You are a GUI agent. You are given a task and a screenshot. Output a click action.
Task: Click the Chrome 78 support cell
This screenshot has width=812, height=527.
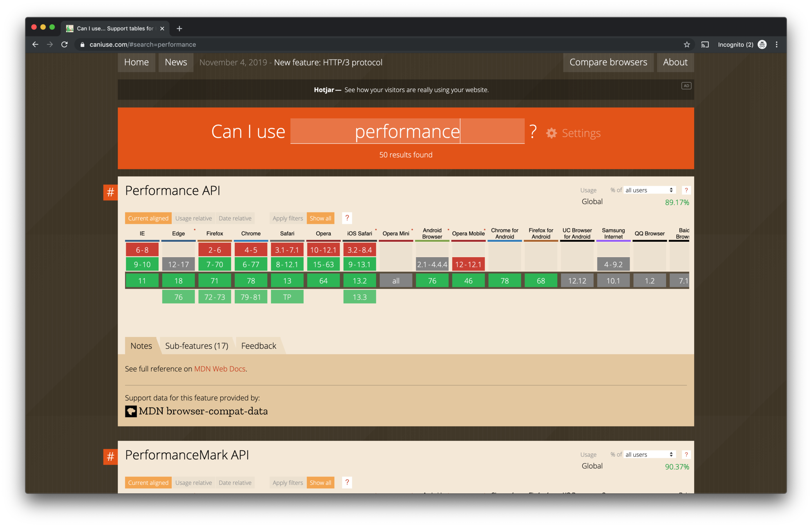pos(251,281)
